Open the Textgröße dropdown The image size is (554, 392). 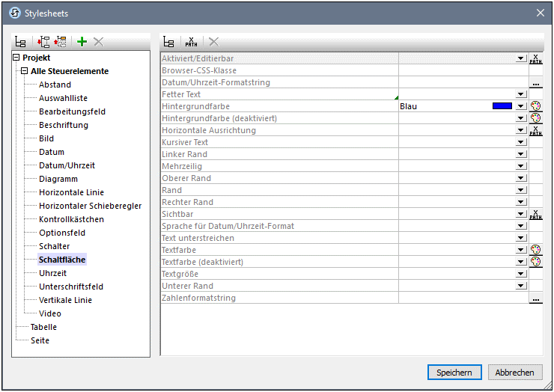(520, 274)
